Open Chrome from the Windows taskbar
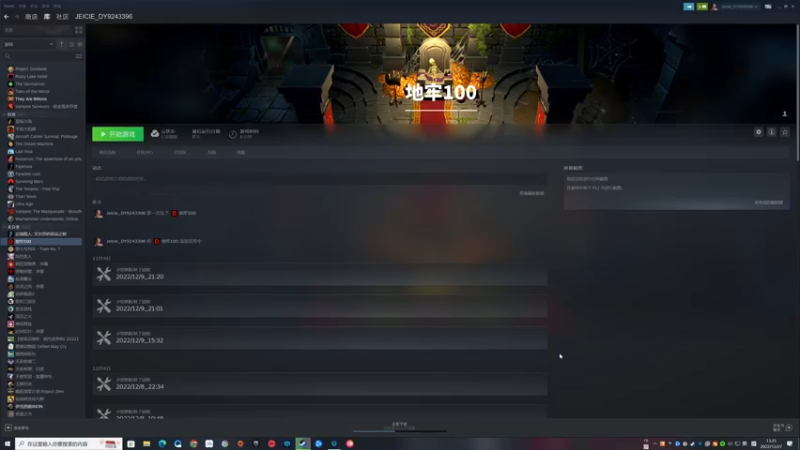 [193, 444]
